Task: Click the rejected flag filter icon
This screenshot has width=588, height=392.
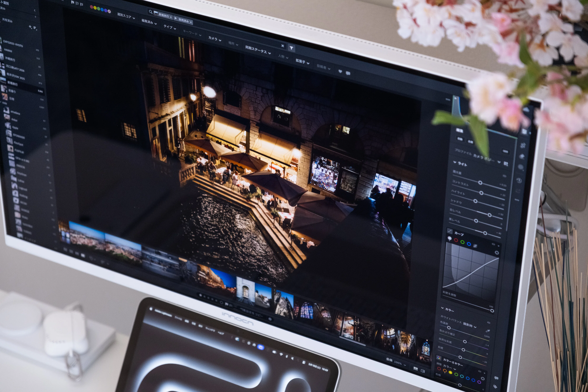Action: 81,4
